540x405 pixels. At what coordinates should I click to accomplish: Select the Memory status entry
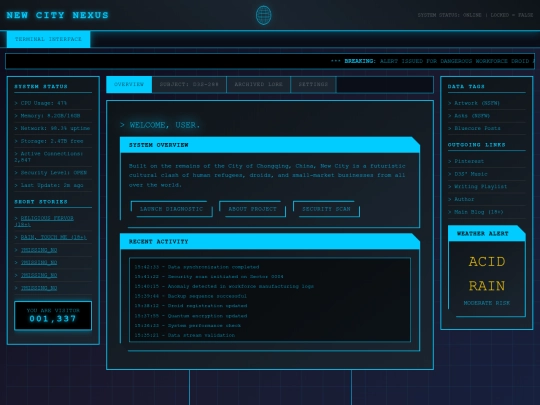pos(53,116)
